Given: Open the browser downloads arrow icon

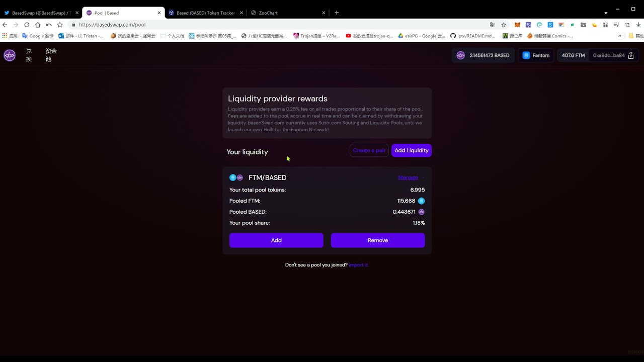Looking at the screenshot, I should click(638, 25).
